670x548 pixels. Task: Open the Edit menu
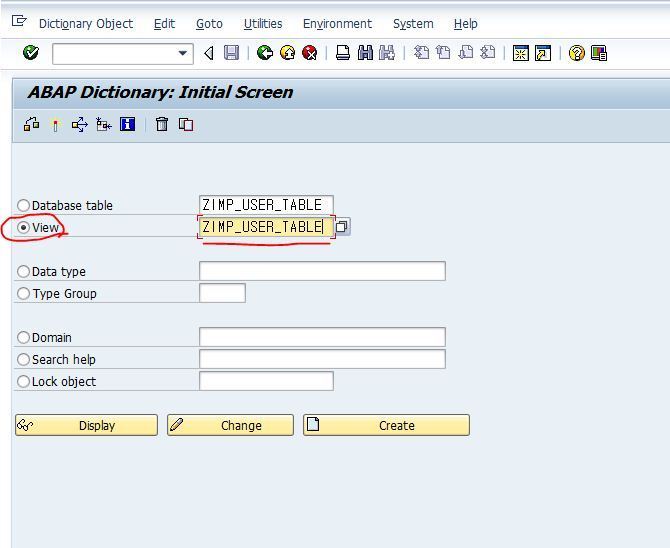pyautogui.click(x=165, y=24)
